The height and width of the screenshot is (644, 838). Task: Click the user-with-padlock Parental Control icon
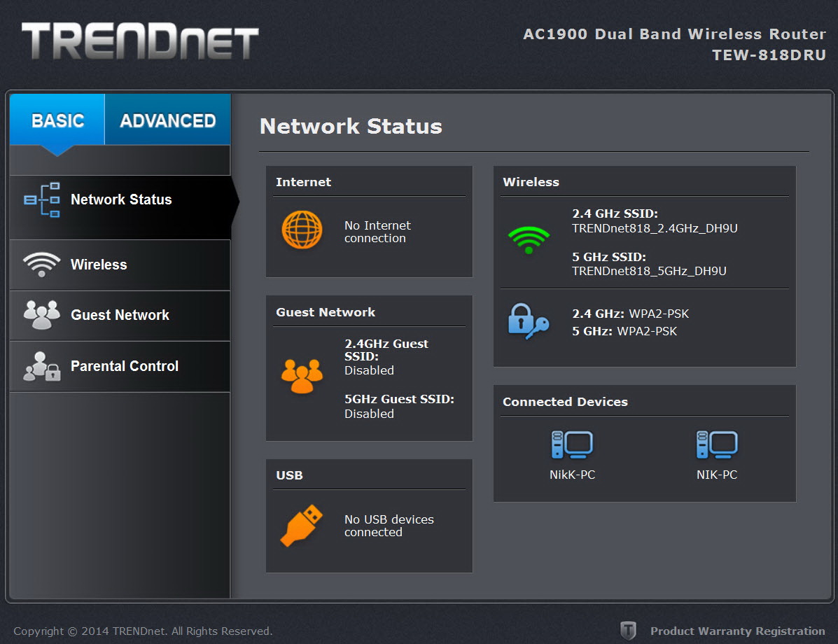pyautogui.click(x=42, y=367)
